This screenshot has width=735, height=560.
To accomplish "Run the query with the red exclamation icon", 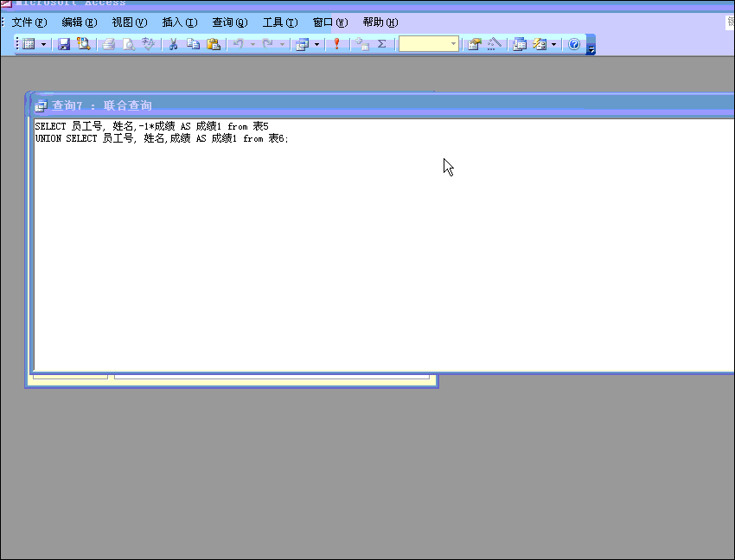I will pyautogui.click(x=336, y=44).
